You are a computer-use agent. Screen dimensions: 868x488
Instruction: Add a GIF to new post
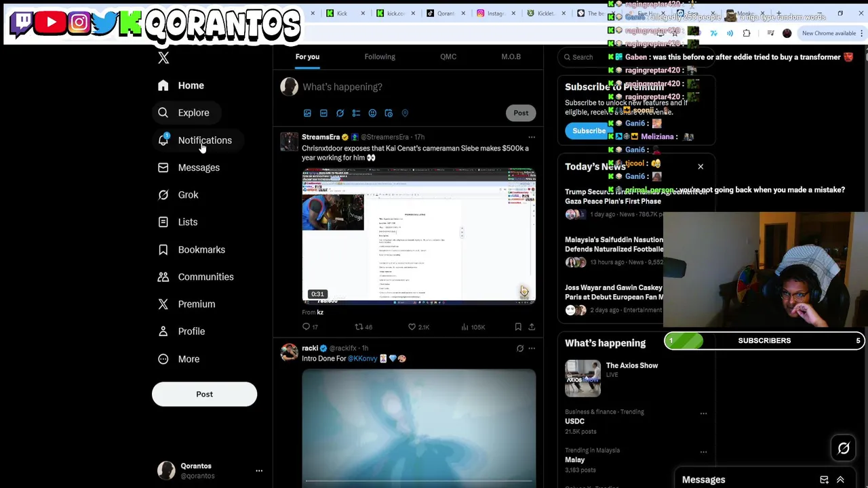pyautogui.click(x=323, y=113)
